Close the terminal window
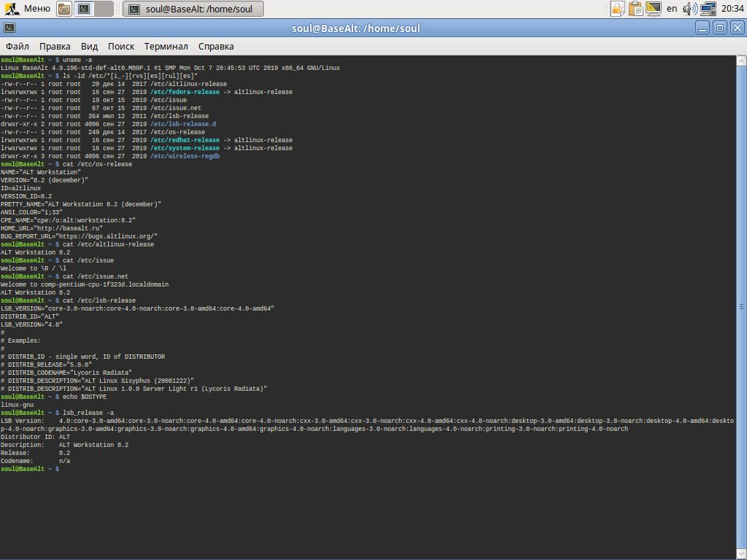 (738, 28)
